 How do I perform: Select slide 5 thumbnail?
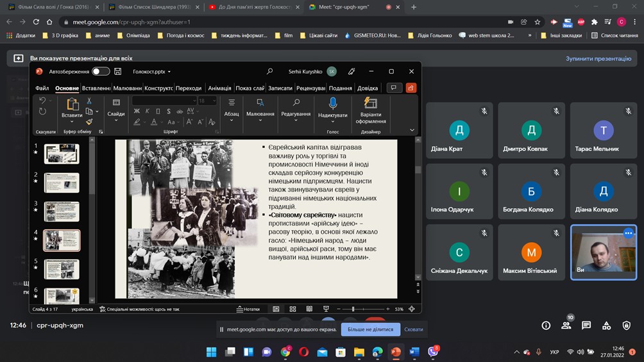[x=62, y=269]
